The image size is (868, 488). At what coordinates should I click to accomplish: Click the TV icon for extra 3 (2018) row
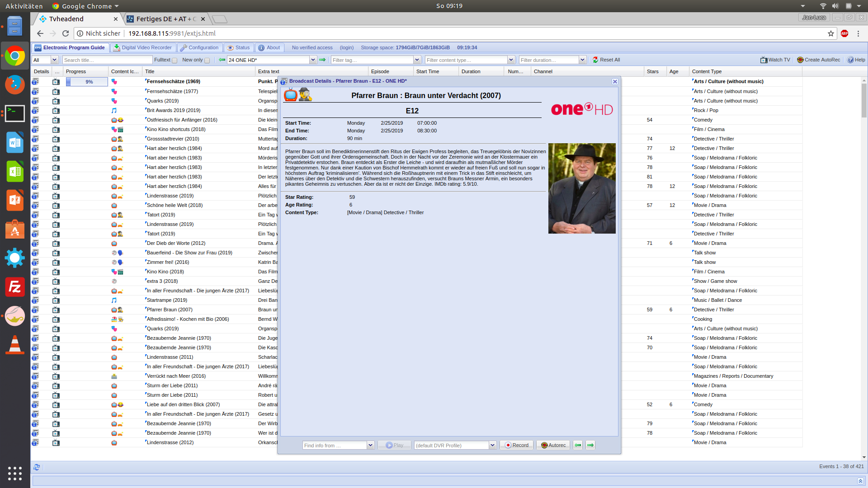(x=56, y=281)
